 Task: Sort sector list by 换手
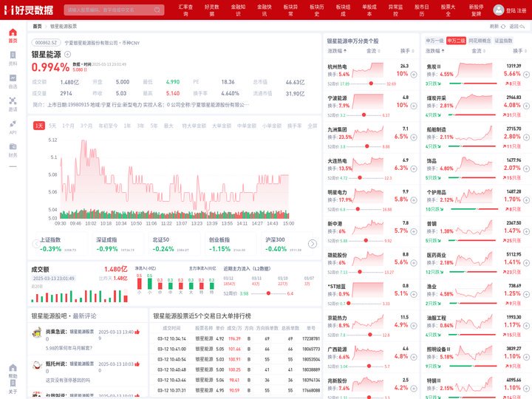coord(519,51)
